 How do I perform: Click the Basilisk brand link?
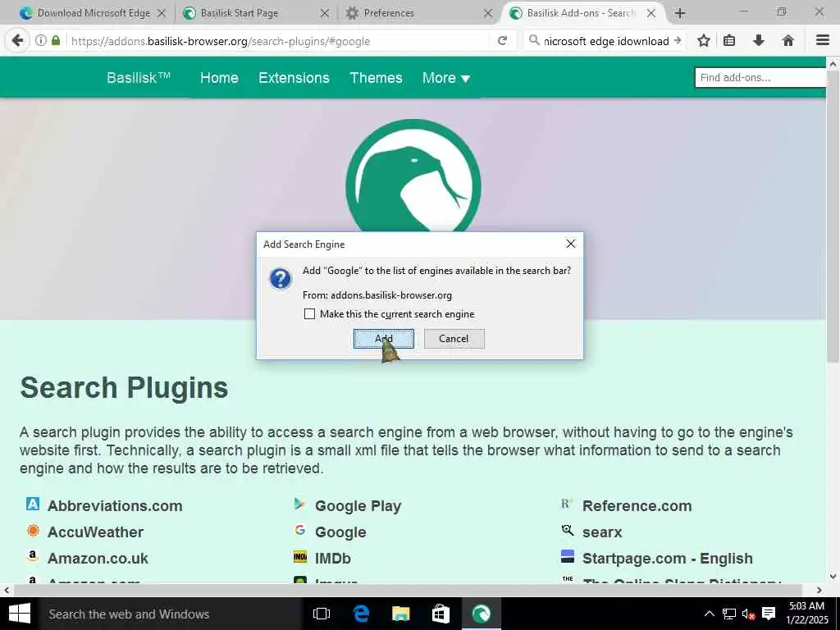pos(139,78)
